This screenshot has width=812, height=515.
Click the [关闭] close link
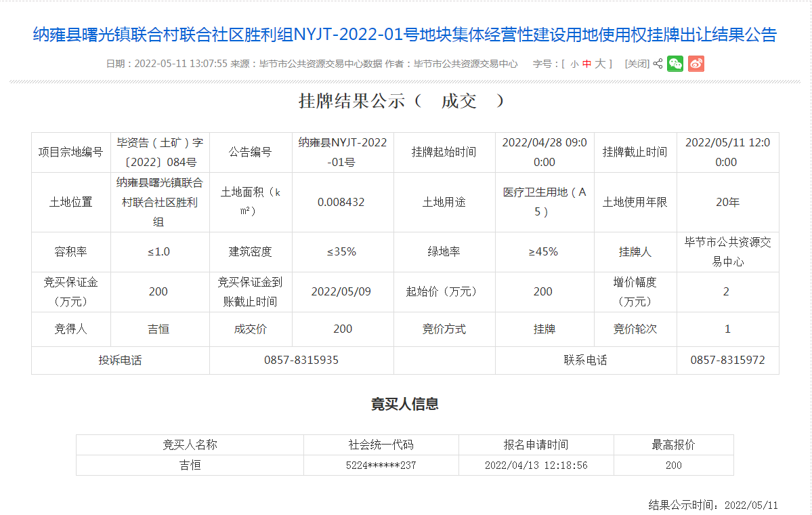click(x=637, y=64)
